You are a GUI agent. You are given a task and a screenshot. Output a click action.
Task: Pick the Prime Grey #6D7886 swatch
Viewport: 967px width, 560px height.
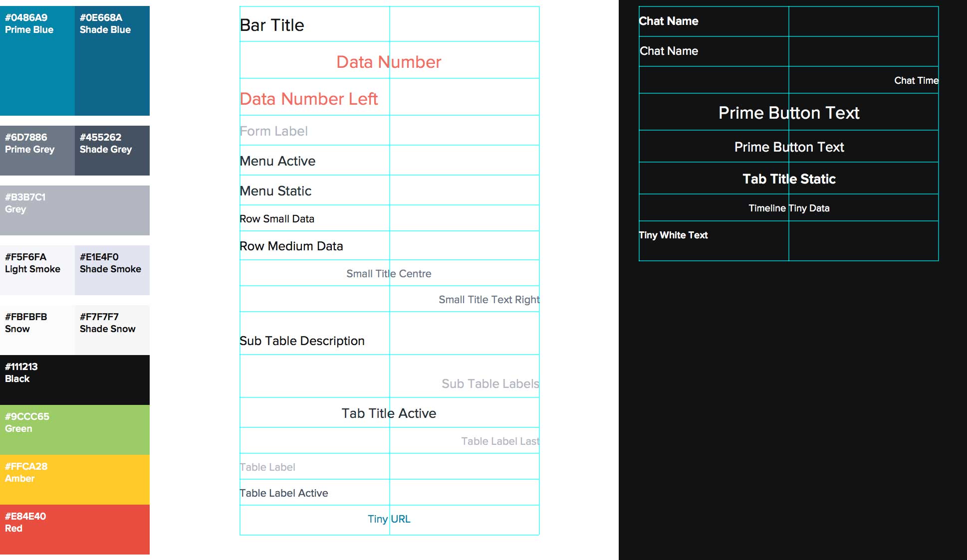click(37, 151)
